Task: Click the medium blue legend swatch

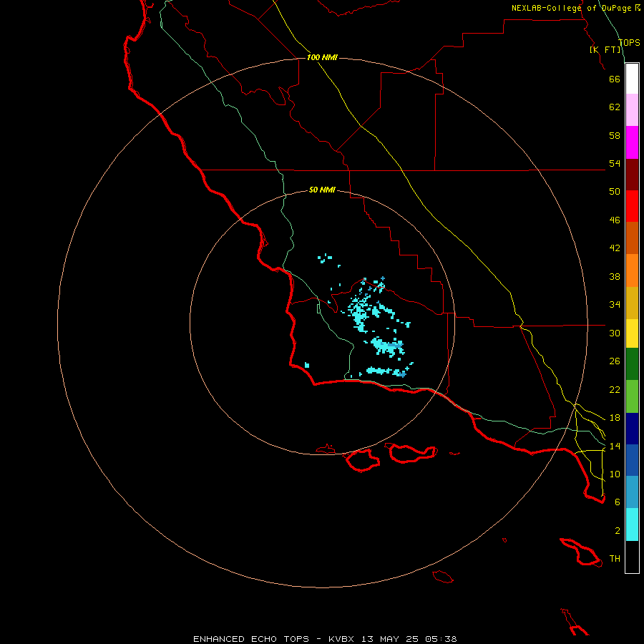Action: [632, 460]
